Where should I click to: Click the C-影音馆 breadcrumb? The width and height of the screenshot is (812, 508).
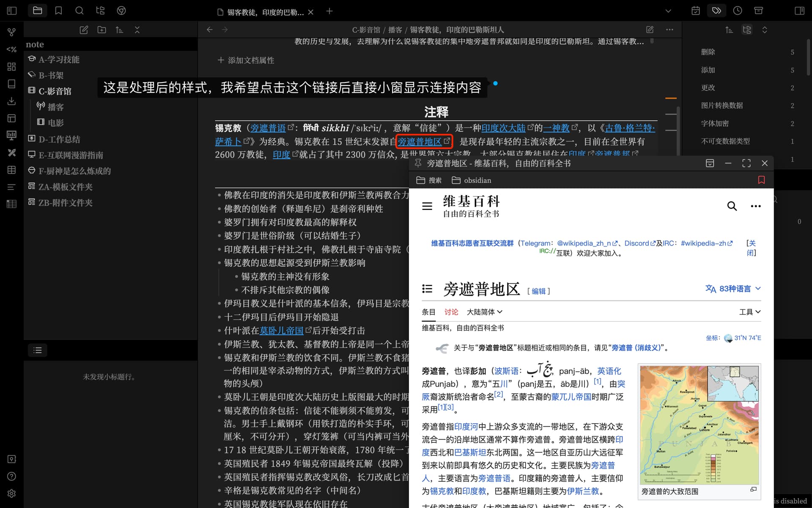tap(366, 30)
